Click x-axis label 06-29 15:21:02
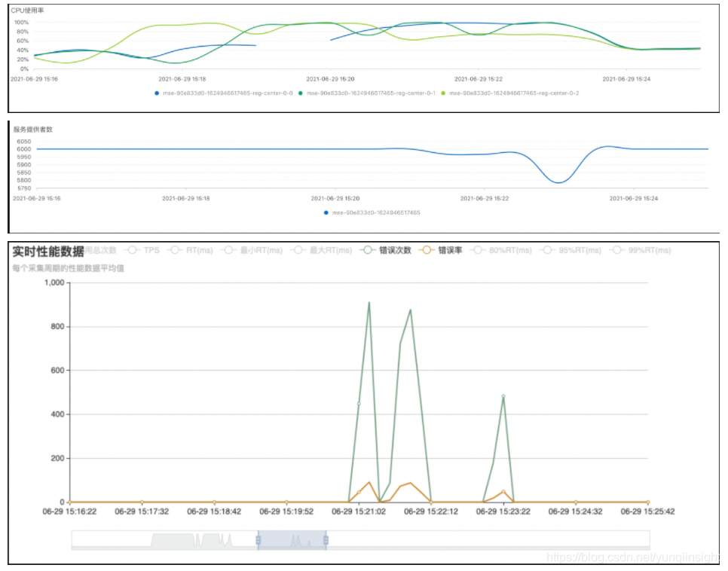 click(x=359, y=511)
